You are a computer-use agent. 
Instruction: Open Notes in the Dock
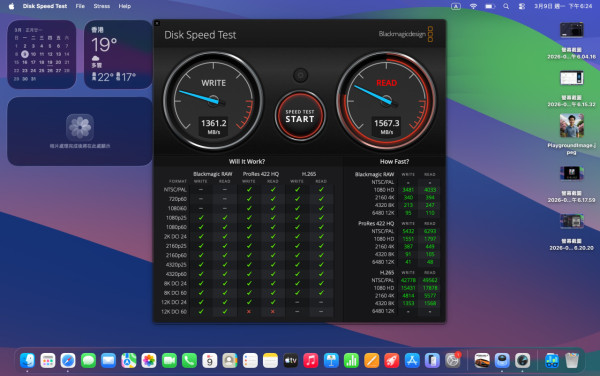pyautogui.click(x=270, y=360)
